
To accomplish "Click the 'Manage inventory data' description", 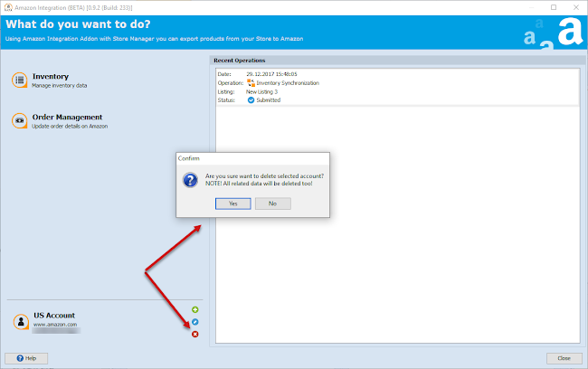I will coord(59,86).
